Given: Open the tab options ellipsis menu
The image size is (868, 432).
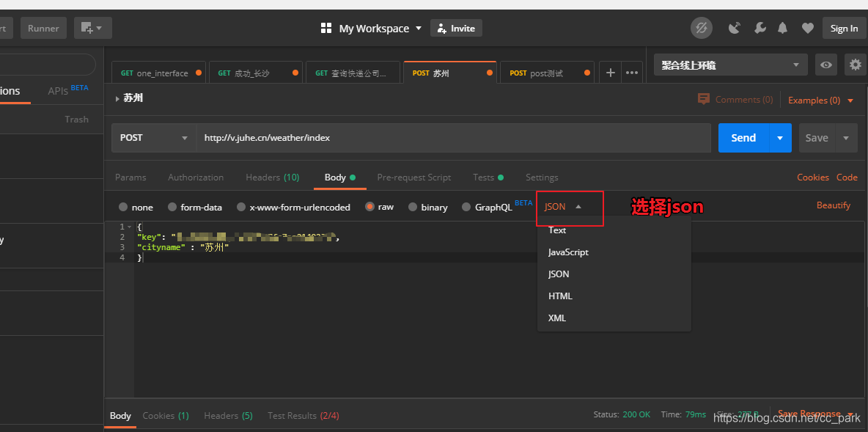Looking at the screenshot, I should click(632, 73).
